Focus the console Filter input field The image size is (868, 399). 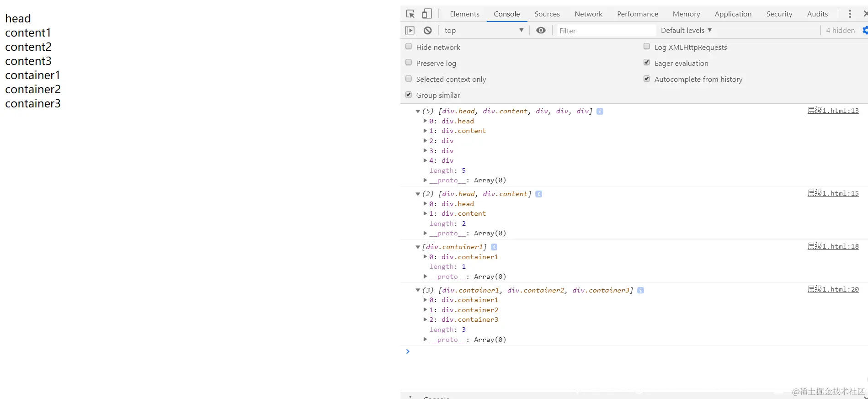(x=606, y=31)
